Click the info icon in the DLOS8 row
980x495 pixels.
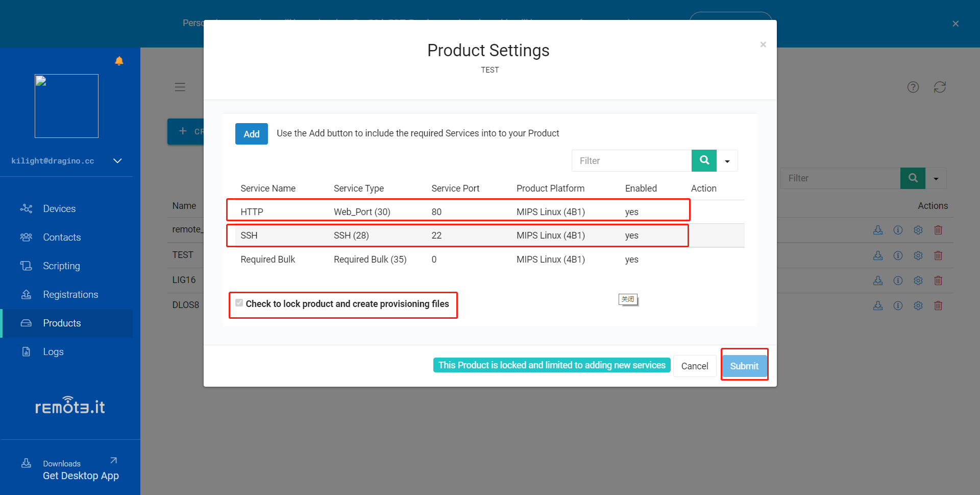(898, 305)
